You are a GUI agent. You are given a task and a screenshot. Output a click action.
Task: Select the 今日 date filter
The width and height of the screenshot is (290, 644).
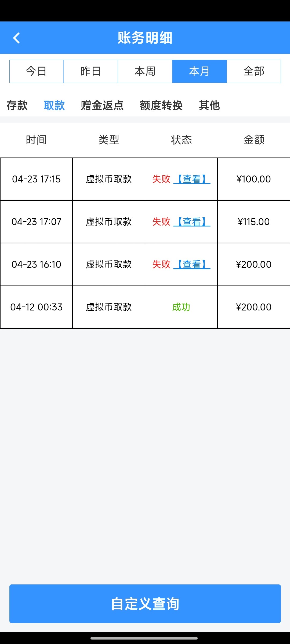point(37,71)
